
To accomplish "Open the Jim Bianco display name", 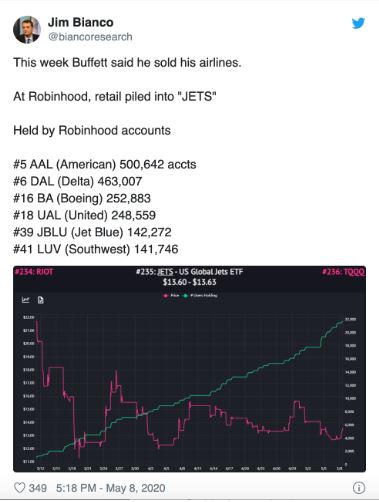I will [81, 22].
